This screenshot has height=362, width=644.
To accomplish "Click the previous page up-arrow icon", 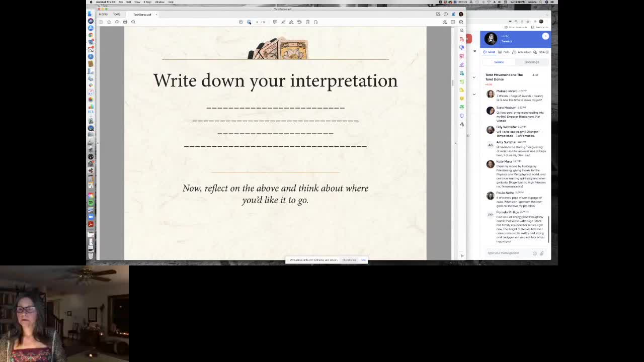I will click(x=240, y=22).
